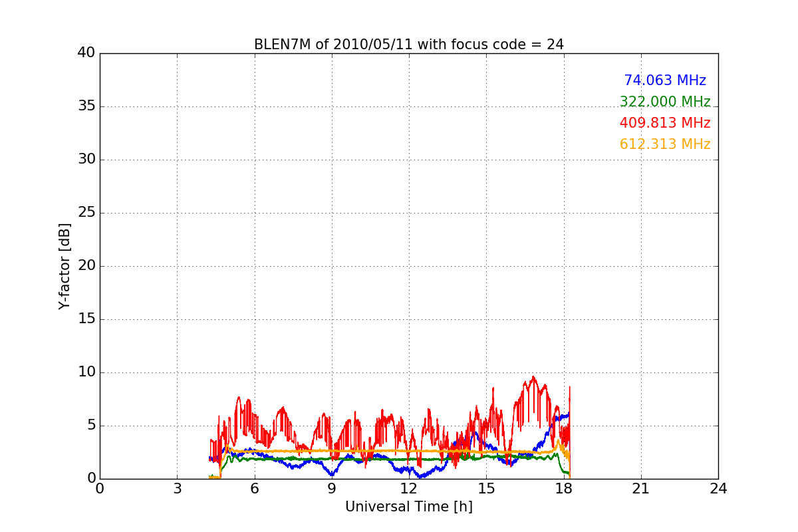Click the y-axis tick label 35
The height and width of the screenshot is (532, 798).
point(86,106)
